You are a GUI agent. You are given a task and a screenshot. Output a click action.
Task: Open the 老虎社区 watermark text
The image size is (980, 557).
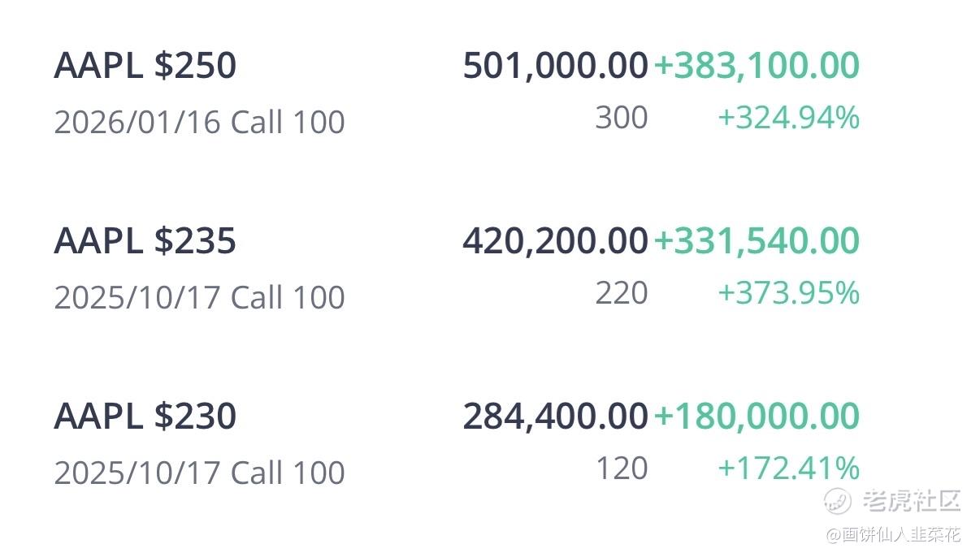(911, 501)
